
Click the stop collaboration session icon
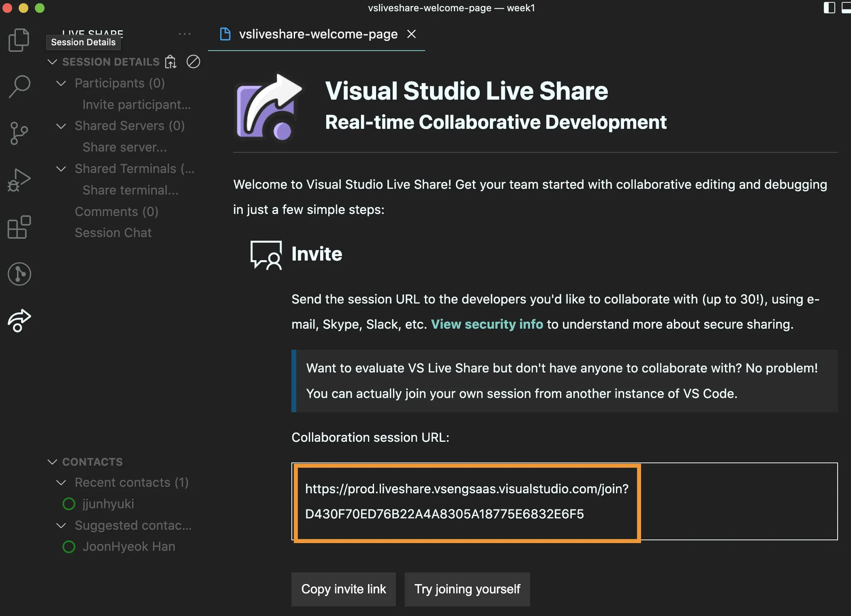(x=193, y=62)
